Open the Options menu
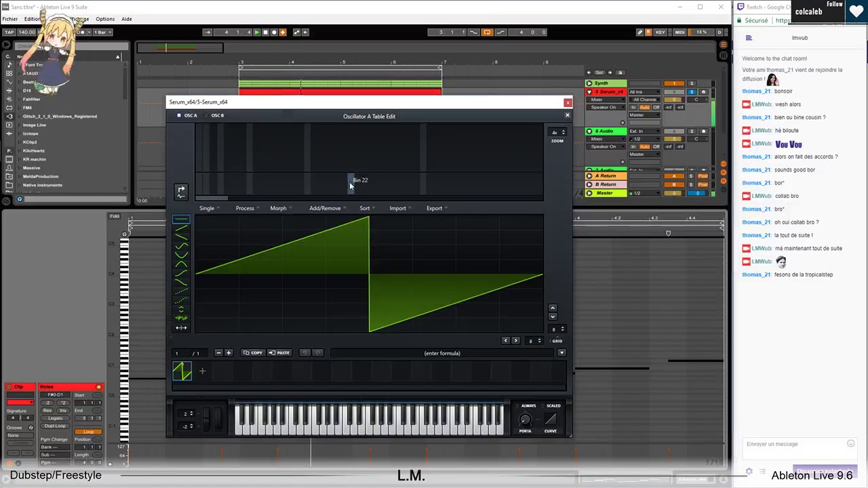 105,19
